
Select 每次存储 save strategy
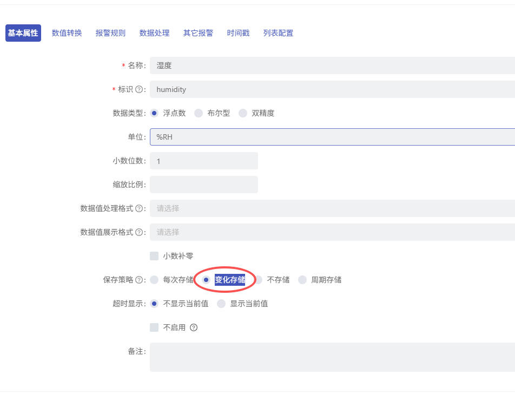coord(154,280)
